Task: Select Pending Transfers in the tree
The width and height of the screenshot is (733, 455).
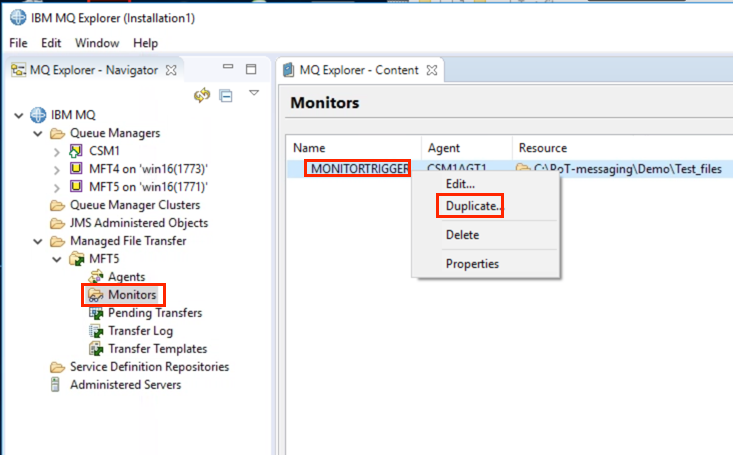Action: coord(155,313)
